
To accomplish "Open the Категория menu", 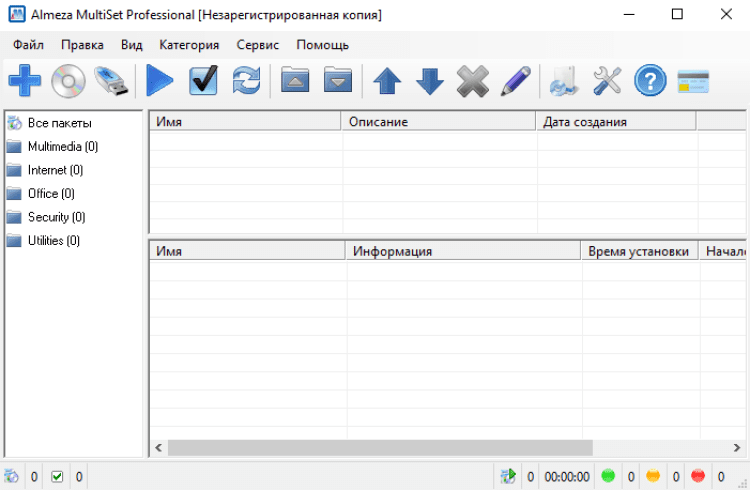I will pos(189,45).
